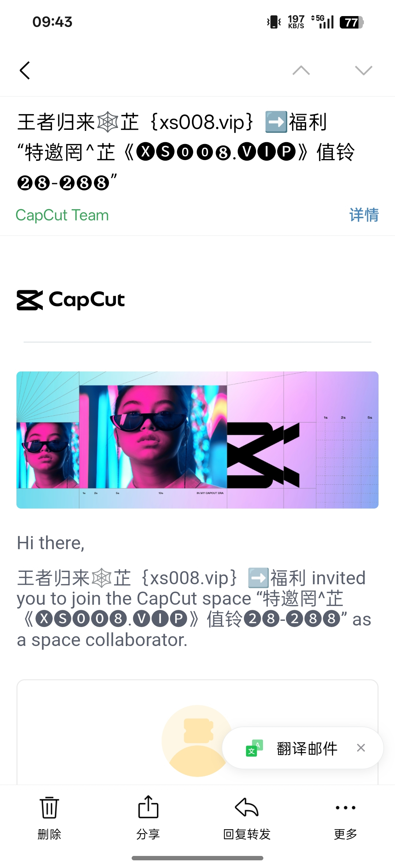Open the 详情 details link
Viewport: 395px width, 868px height.
coord(364,215)
